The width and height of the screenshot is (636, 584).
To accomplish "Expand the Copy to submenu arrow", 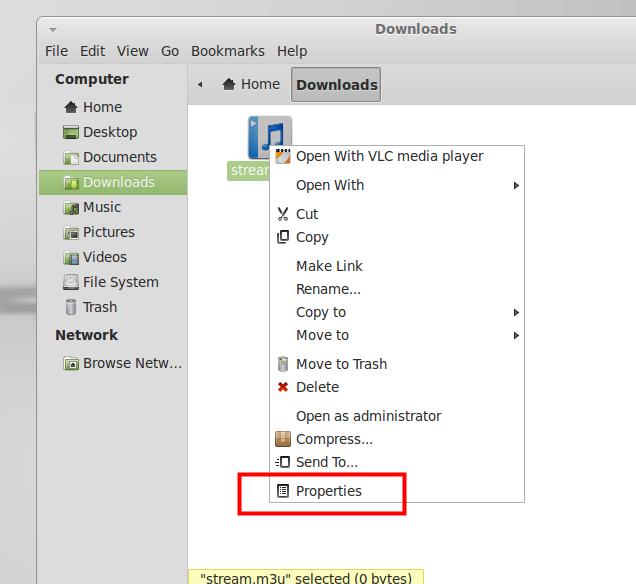I will (x=516, y=312).
